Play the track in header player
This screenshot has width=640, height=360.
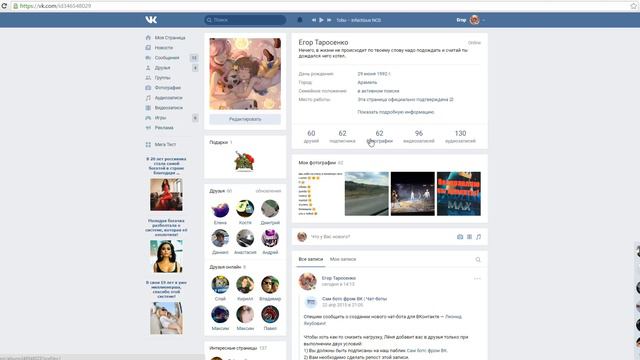(x=321, y=20)
